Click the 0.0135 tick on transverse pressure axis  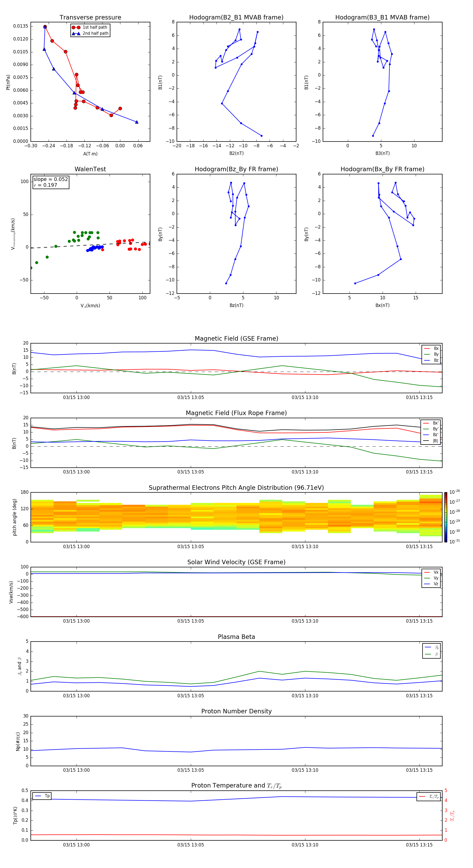[20, 26]
